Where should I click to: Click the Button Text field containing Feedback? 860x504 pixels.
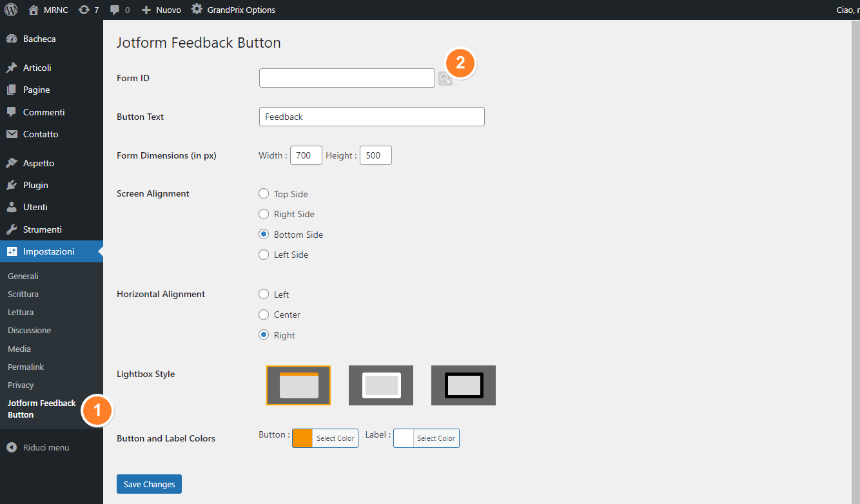click(x=371, y=117)
